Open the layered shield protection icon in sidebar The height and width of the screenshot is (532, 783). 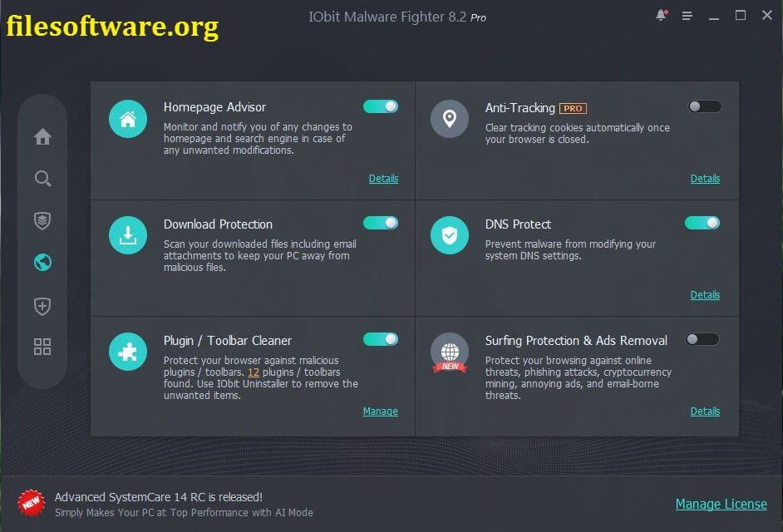42,220
